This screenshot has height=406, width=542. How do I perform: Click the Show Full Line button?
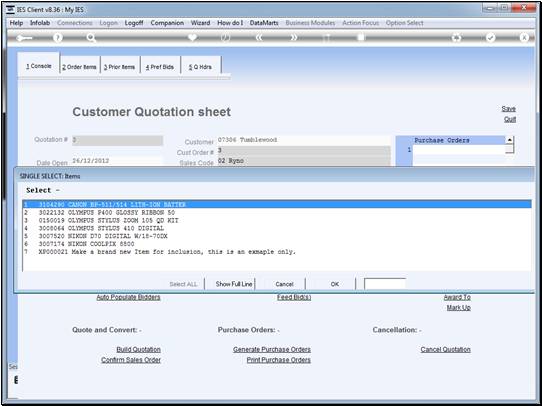[234, 284]
